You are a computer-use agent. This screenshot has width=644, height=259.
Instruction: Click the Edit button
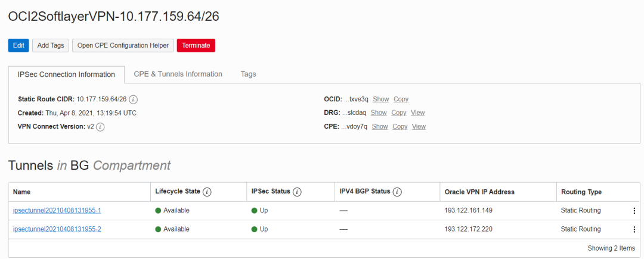point(18,45)
